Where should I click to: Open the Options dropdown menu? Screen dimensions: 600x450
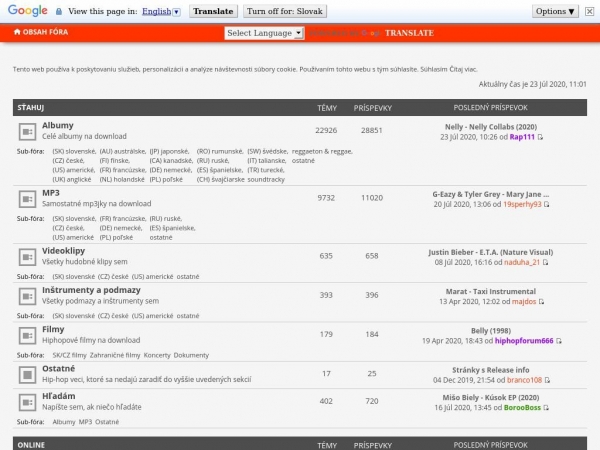click(555, 11)
